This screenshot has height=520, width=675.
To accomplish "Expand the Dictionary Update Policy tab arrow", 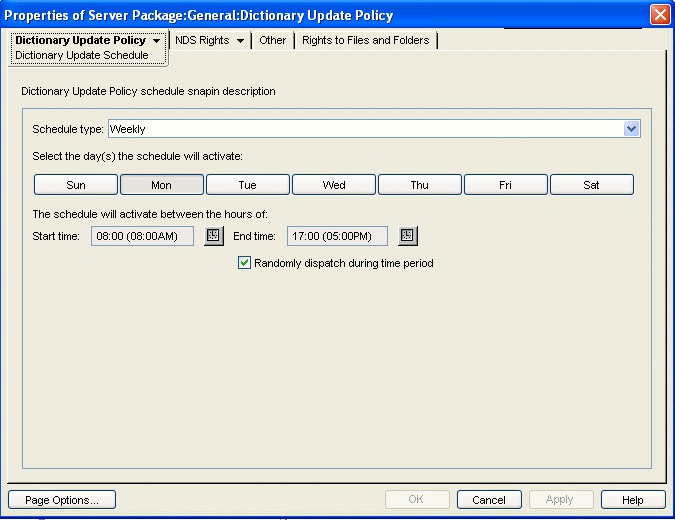I will [x=157, y=41].
